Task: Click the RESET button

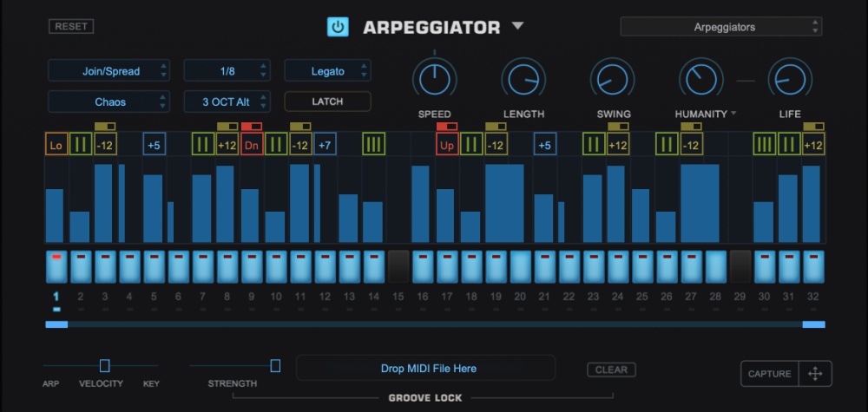Action: pos(71,26)
